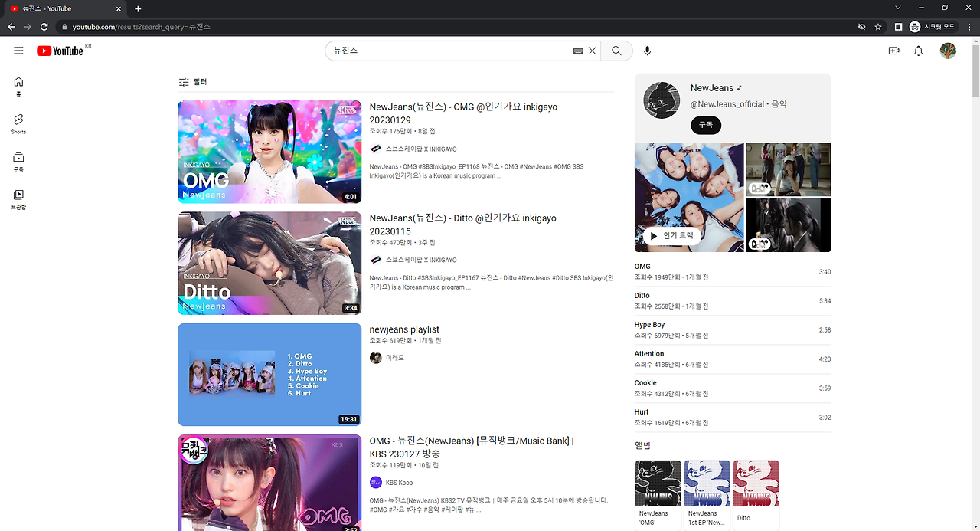
Task: Open the NewJeans 1st EP album cover
Action: pos(707,483)
